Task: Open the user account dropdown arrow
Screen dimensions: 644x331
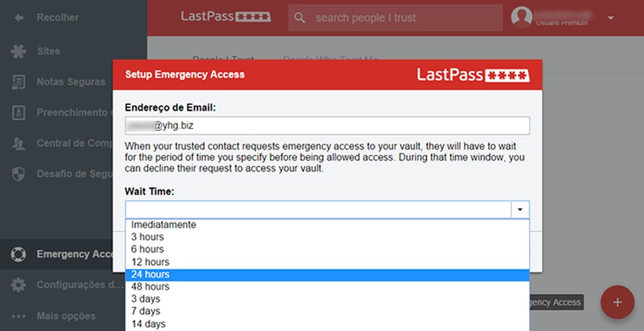Action: click(x=611, y=18)
